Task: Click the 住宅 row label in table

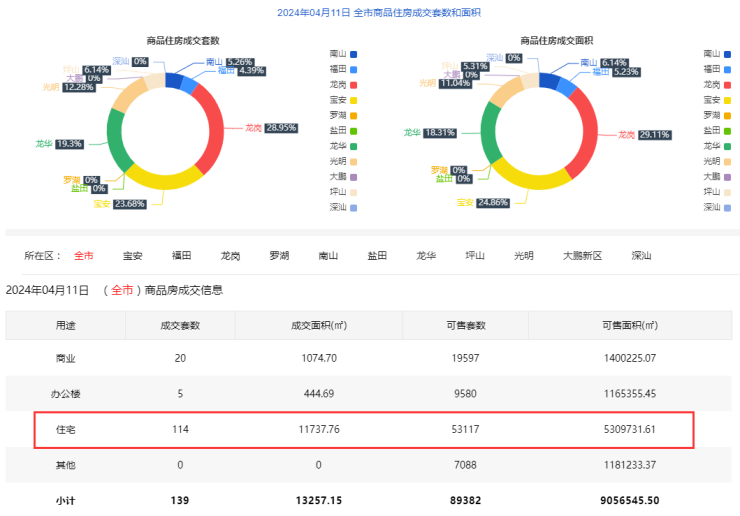Action: [x=65, y=429]
